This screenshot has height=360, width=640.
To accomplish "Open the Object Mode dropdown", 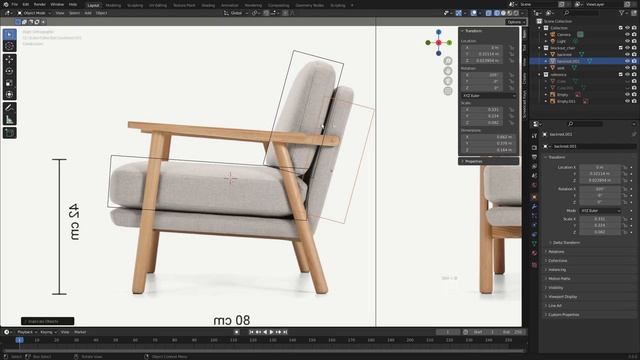I will (x=34, y=13).
